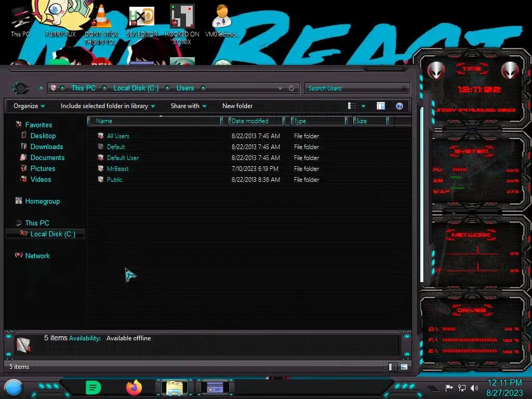Viewport: 532px width, 399px height.
Task: Select Favorites in navigation pane
Action: [x=38, y=125]
